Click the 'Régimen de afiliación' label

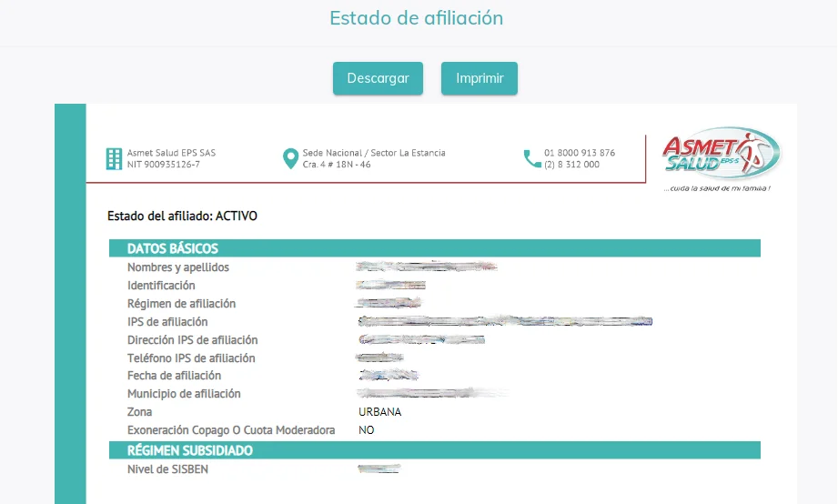(181, 304)
